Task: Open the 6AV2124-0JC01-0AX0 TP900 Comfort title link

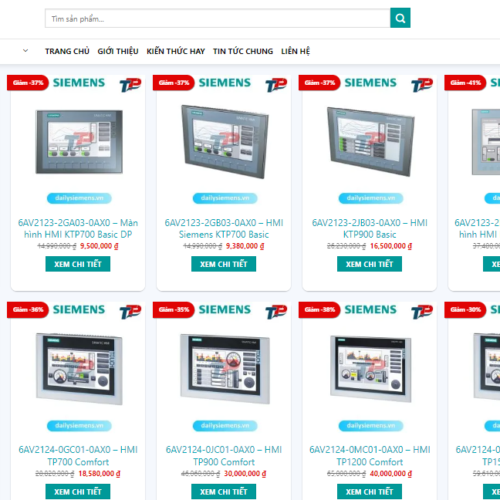Action: coord(224,456)
